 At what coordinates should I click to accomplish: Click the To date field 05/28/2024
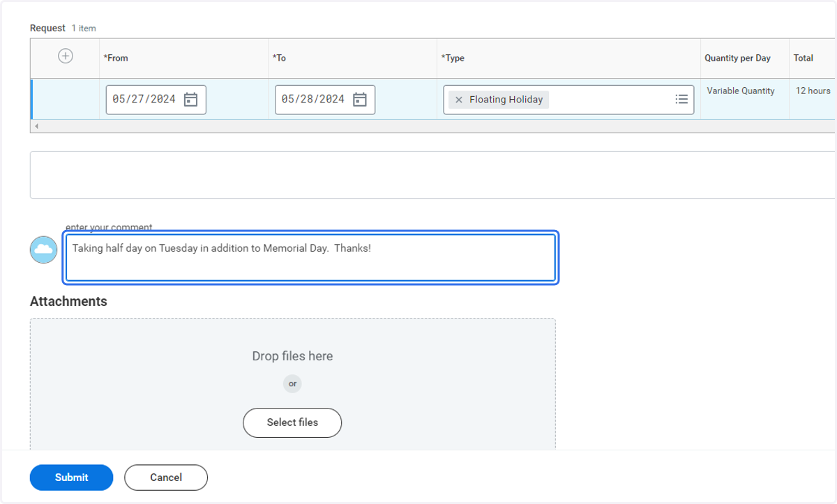coord(325,100)
